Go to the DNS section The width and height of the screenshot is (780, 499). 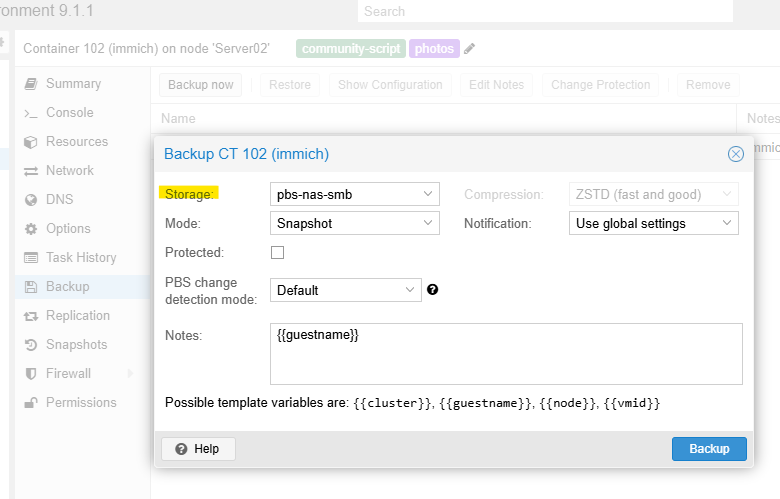point(59,200)
